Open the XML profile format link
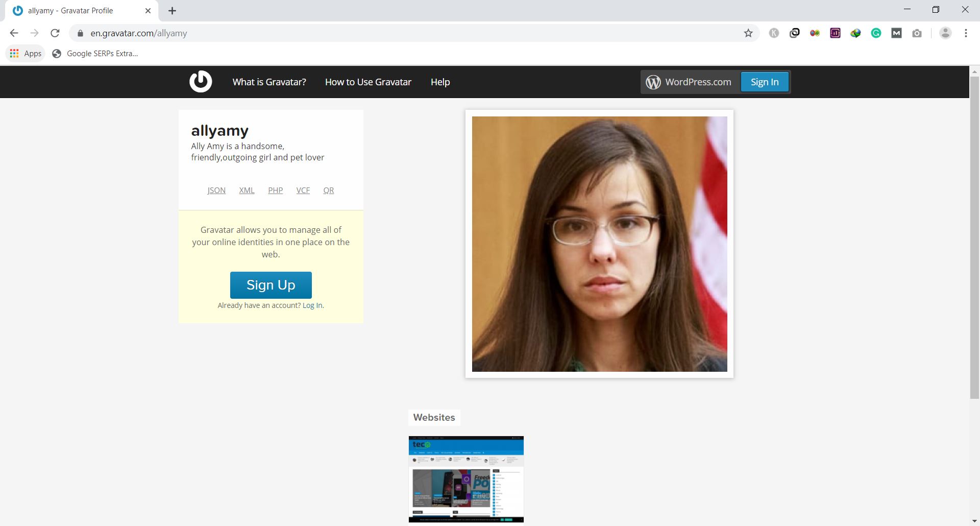 click(x=247, y=190)
